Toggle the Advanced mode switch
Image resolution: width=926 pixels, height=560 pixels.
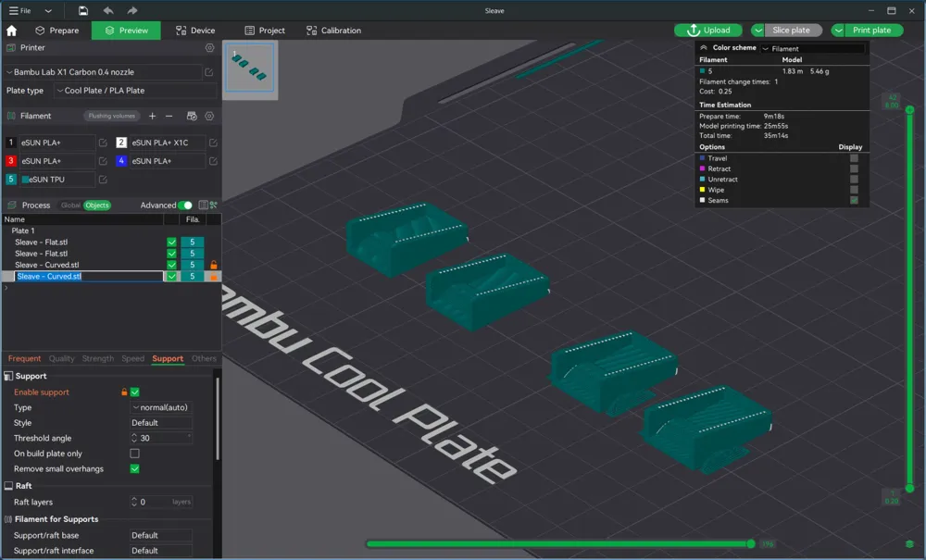[185, 205]
